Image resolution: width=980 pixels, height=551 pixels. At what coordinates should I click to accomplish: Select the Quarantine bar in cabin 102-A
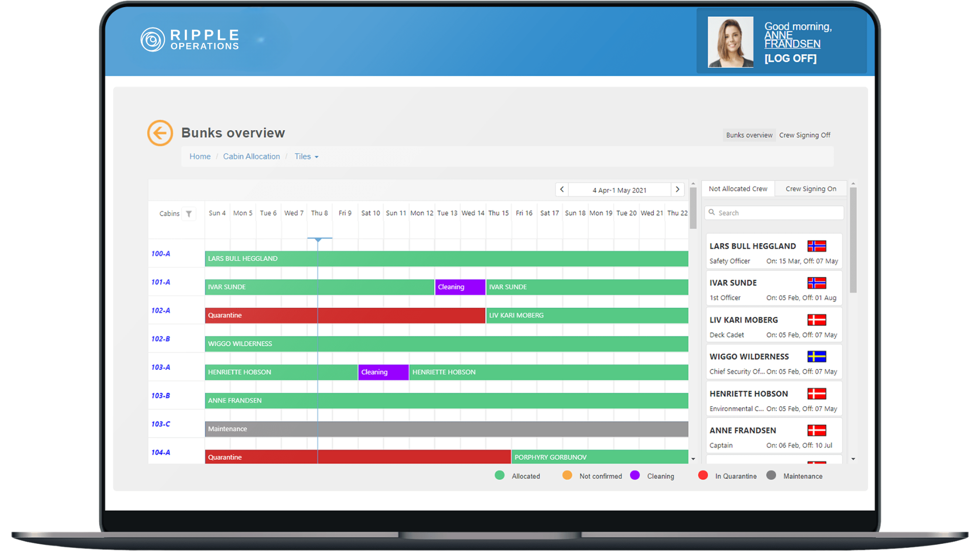(x=345, y=315)
